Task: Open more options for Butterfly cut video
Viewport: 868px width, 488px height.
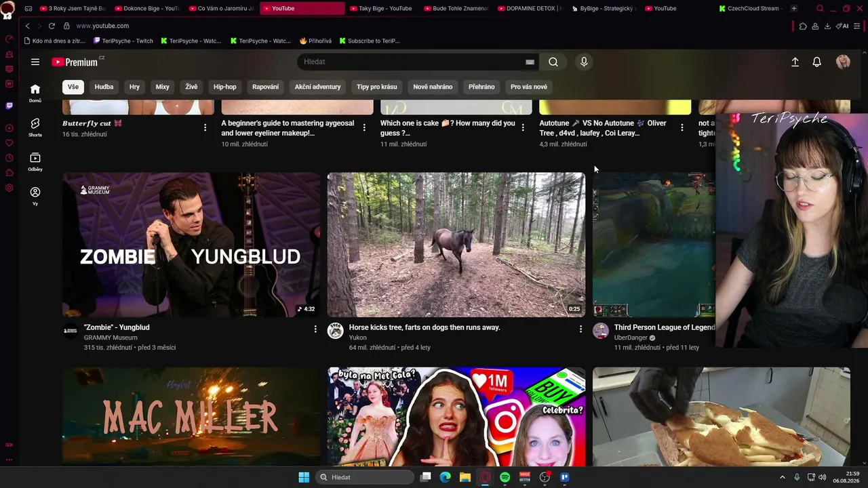Action: [205, 127]
